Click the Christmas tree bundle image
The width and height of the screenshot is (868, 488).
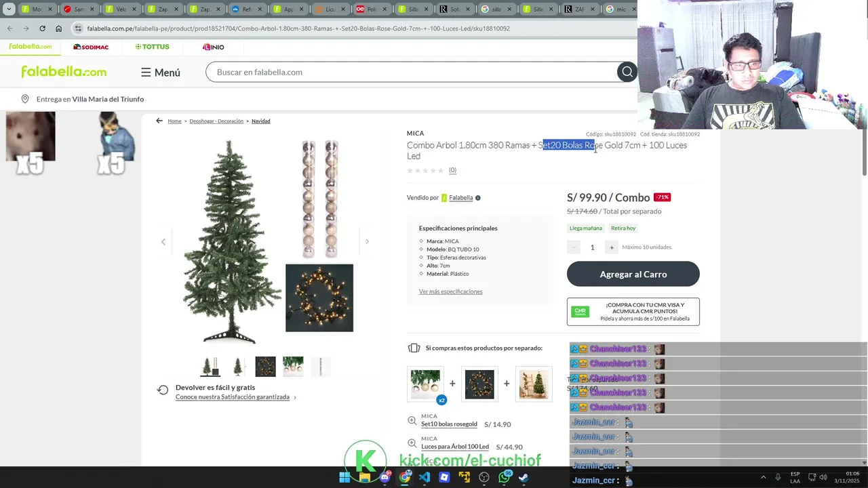[x=534, y=384]
